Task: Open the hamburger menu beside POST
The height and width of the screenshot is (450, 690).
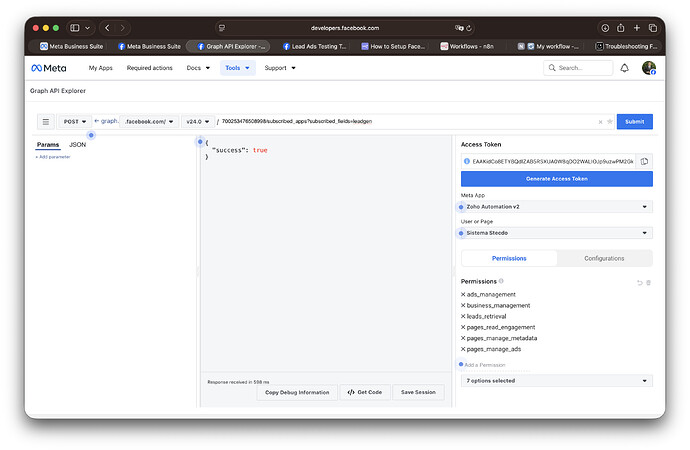Action: click(x=45, y=121)
